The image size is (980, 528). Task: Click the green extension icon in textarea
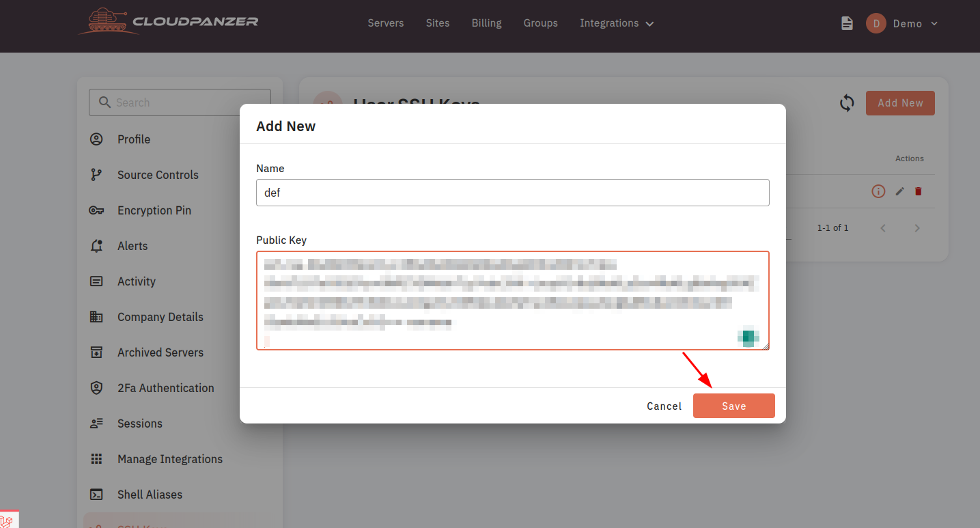(748, 337)
